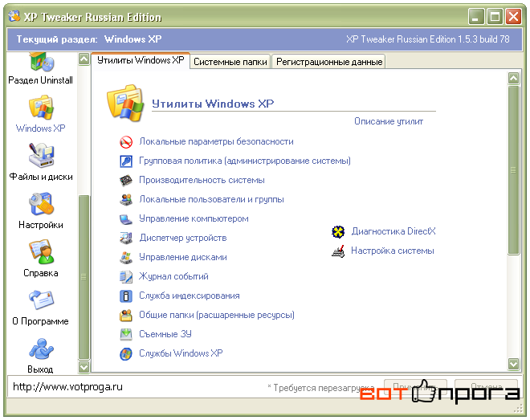530x420 pixels.
Task: Click the Управление компьютером computer icon
Action: (126, 219)
